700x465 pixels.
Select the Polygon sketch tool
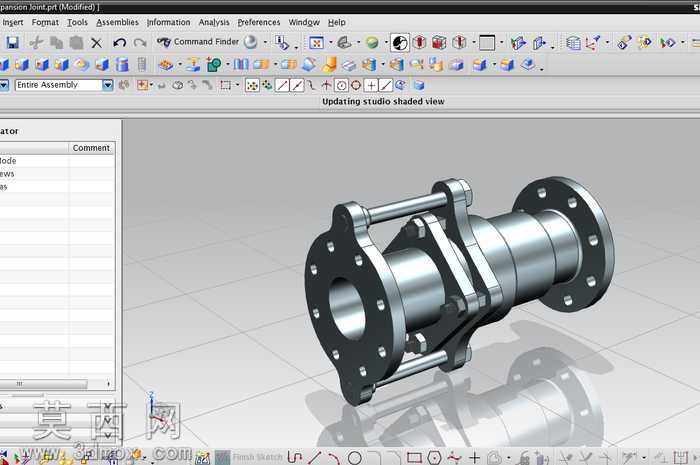434,457
